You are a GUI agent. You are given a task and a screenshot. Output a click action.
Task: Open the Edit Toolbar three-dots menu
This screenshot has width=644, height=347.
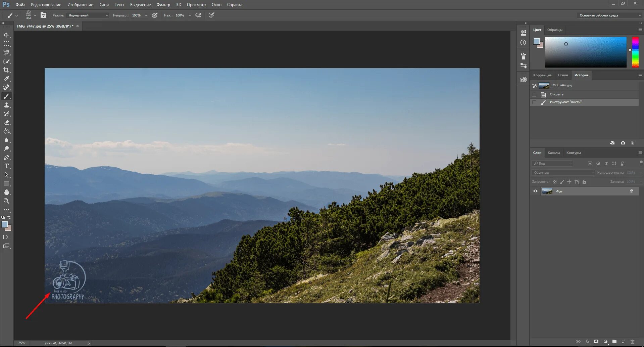[6, 210]
